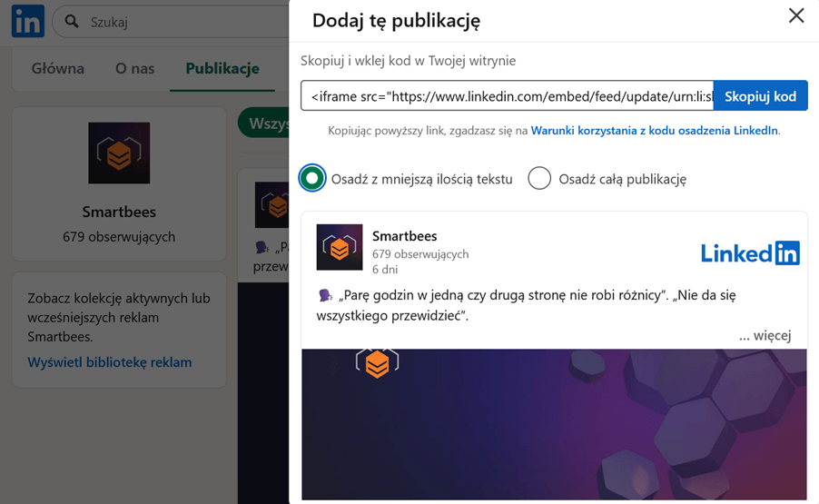This screenshot has height=504, width=819.
Task: Click the Smartbees avatar in embed preview
Action: [x=340, y=247]
